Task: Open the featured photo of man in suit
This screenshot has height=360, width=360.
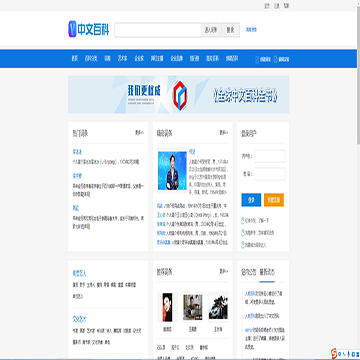Action: coord(172,170)
